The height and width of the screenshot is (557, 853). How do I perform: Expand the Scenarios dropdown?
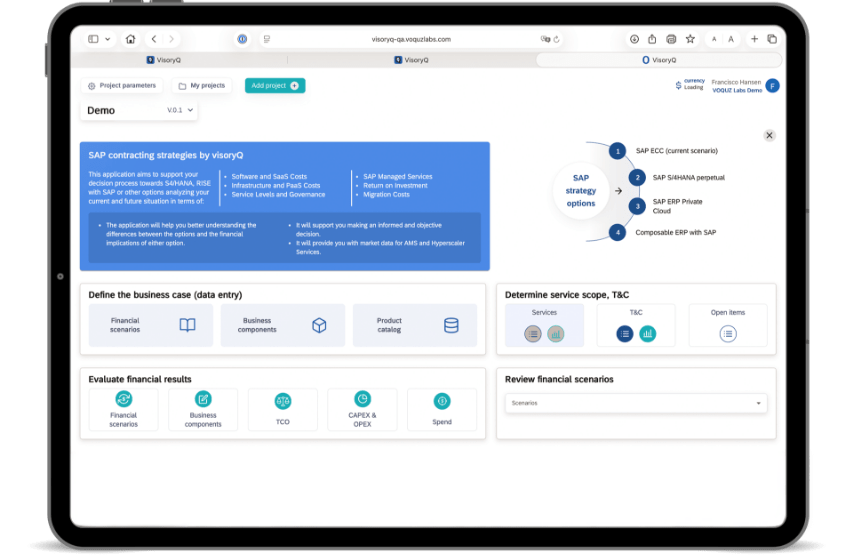coord(636,403)
